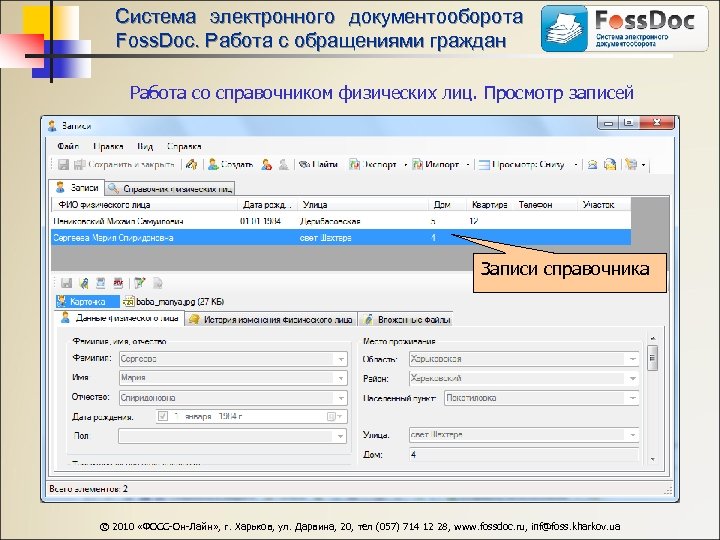This screenshot has height=540, width=720.
Task: Click the save icon in the preview pane toolbar
Action: click(x=67, y=283)
